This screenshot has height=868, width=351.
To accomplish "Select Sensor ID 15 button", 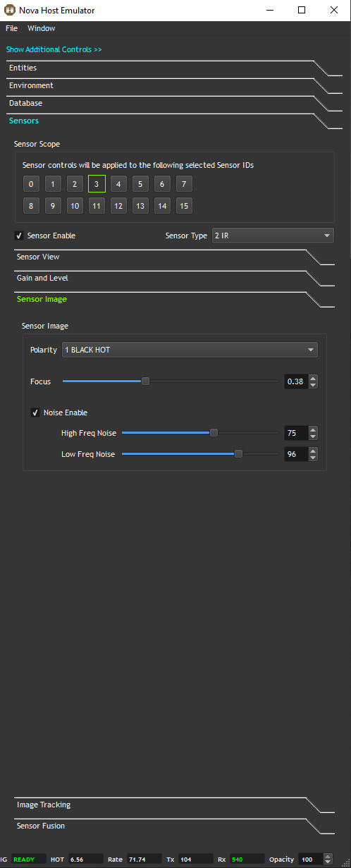I will (x=184, y=206).
